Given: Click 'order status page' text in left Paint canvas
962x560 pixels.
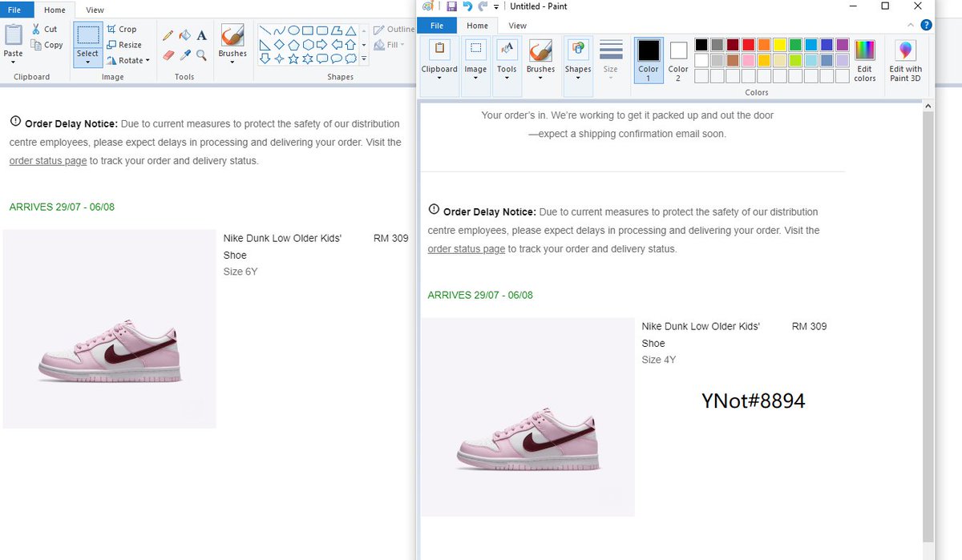Looking at the screenshot, I should pos(48,160).
